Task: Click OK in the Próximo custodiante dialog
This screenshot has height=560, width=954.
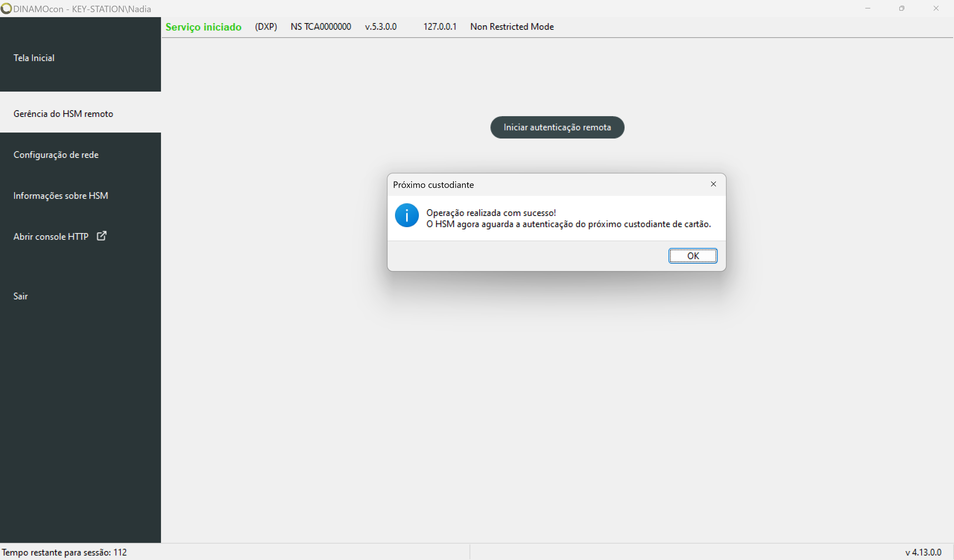Action: pyautogui.click(x=693, y=256)
